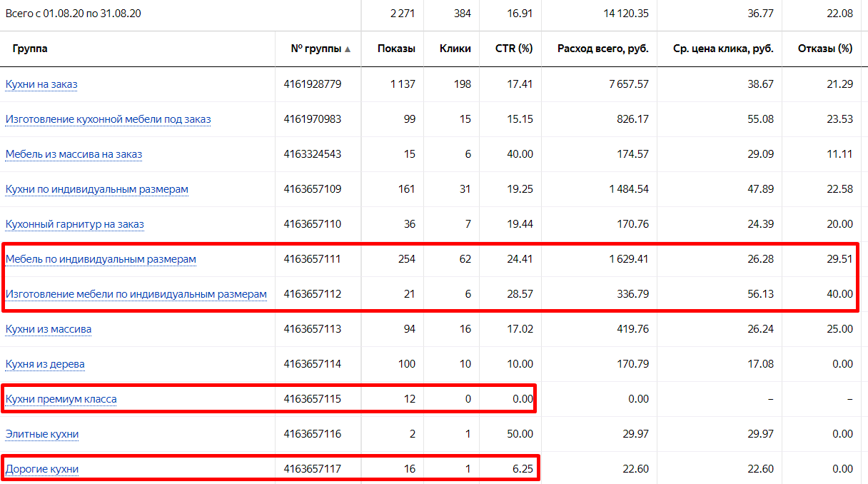Select group number 4163657115
This screenshot has width=868, height=484.
pyautogui.click(x=313, y=399)
